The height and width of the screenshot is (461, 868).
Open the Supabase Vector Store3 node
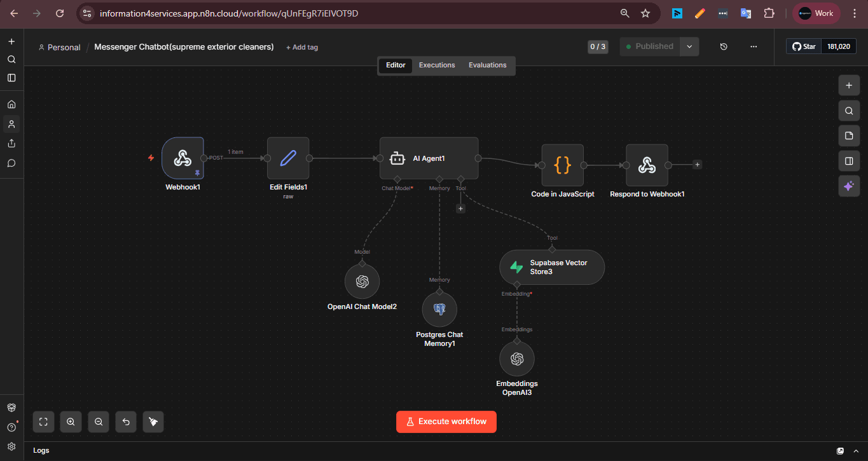552,267
